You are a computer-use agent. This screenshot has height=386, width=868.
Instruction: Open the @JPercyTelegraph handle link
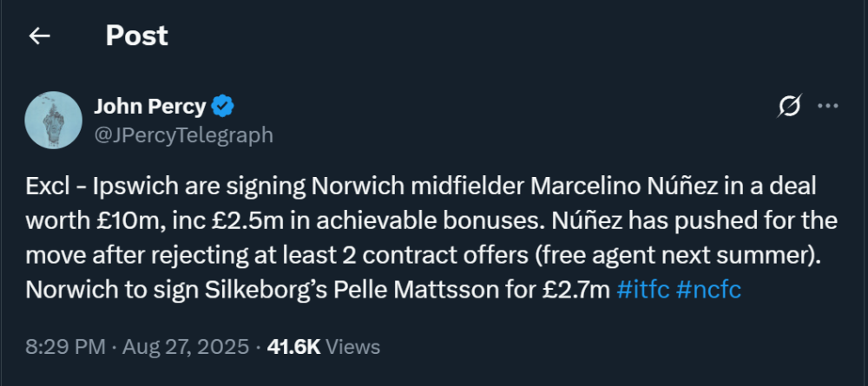(183, 135)
